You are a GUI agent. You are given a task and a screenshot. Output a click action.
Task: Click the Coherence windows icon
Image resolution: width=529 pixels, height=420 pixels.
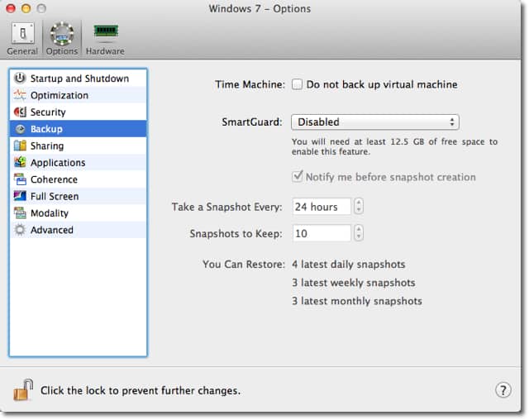20,179
